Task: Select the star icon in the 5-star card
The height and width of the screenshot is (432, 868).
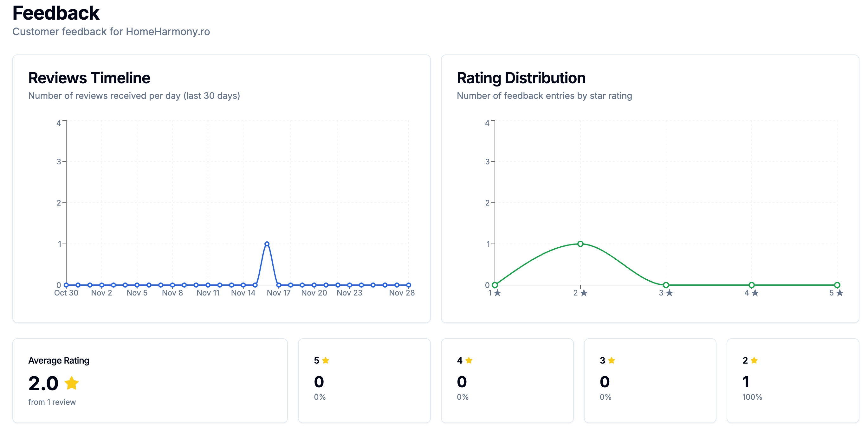Action: [326, 360]
